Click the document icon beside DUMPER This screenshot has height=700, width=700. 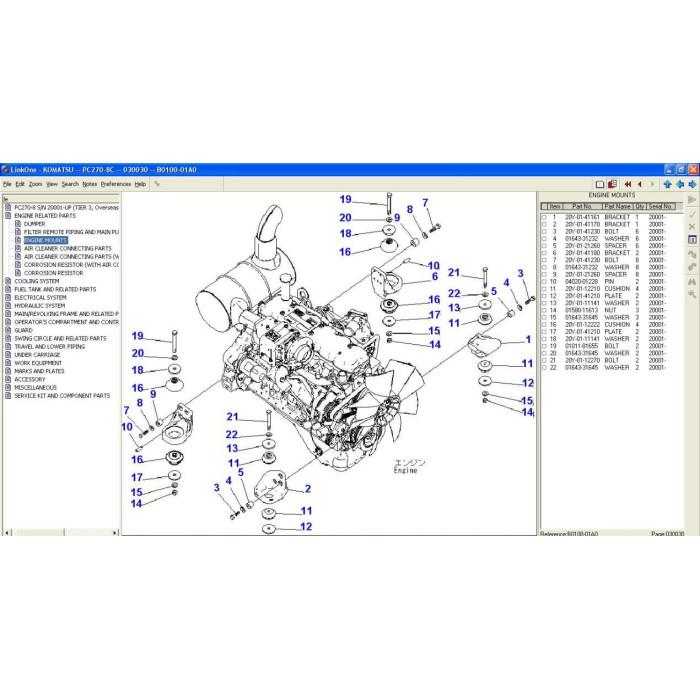tap(18, 224)
